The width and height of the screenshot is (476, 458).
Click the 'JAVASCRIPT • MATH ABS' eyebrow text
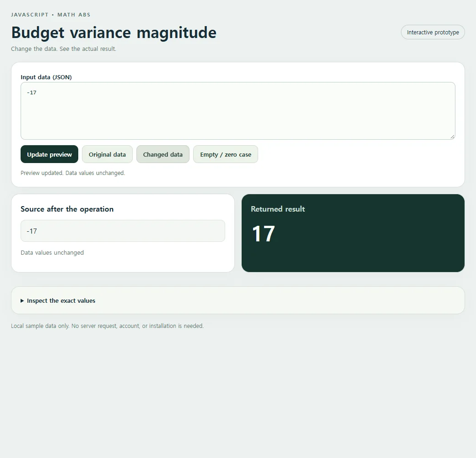point(51,15)
